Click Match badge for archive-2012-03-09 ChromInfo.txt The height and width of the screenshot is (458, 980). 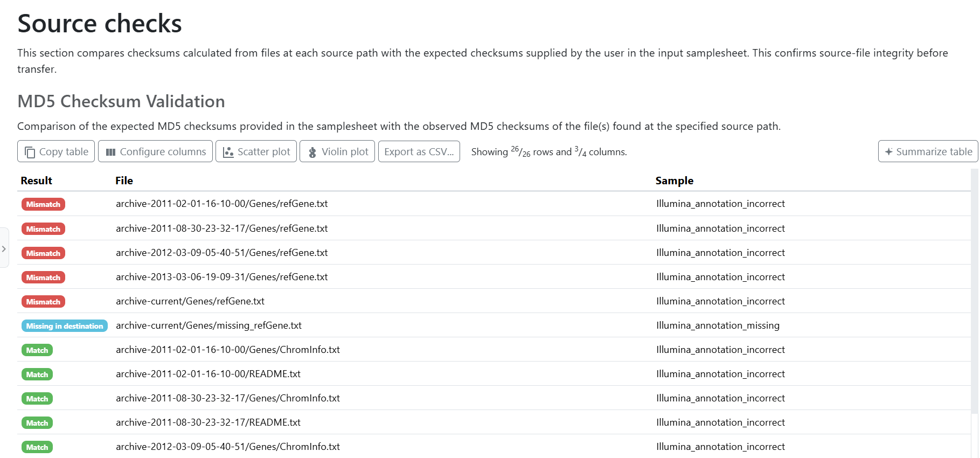[37, 447]
